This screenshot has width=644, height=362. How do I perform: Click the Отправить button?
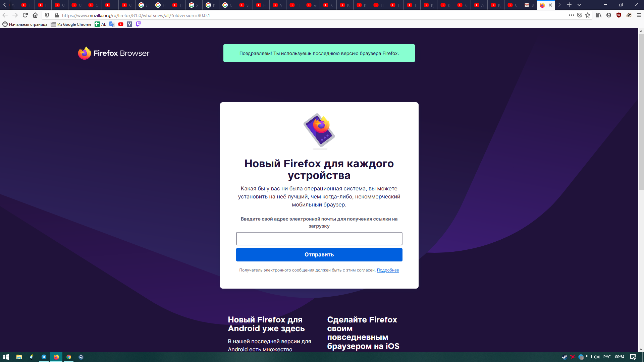[x=319, y=255]
